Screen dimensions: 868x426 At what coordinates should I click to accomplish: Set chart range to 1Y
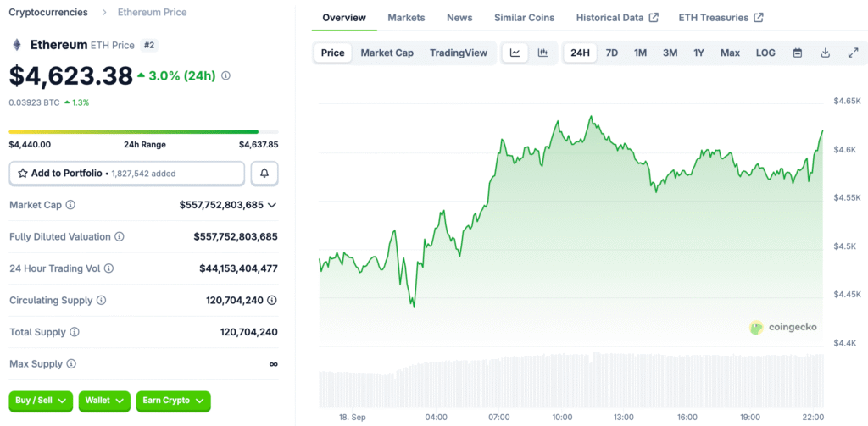pos(699,53)
